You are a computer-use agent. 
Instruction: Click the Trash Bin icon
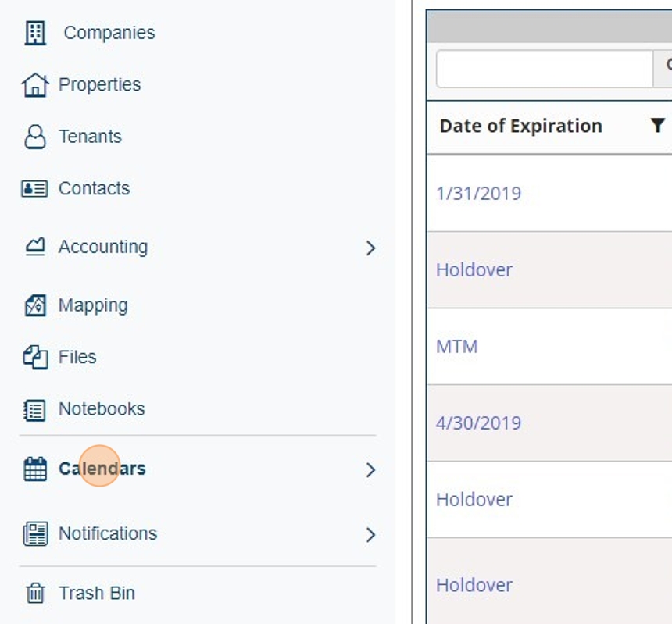[35, 594]
